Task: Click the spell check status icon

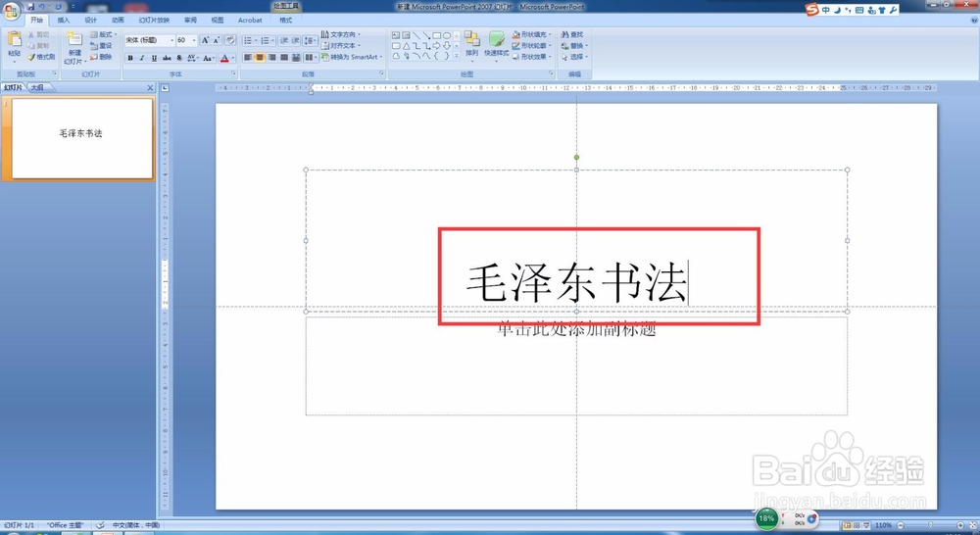Action: point(99,525)
